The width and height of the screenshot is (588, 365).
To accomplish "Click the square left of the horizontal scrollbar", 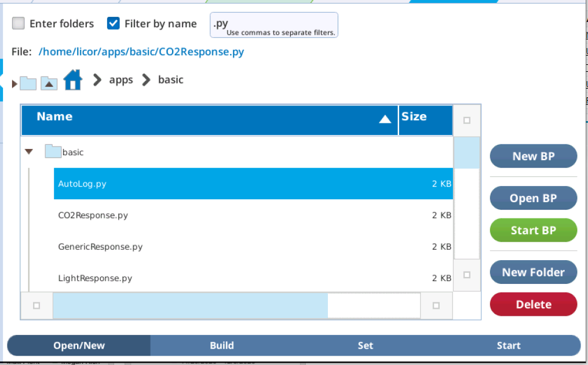I will pos(36,305).
